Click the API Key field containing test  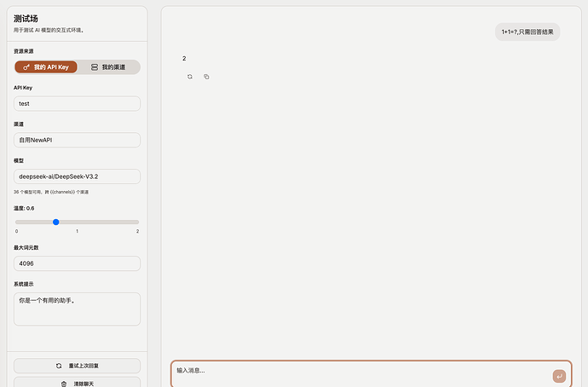(x=77, y=103)
